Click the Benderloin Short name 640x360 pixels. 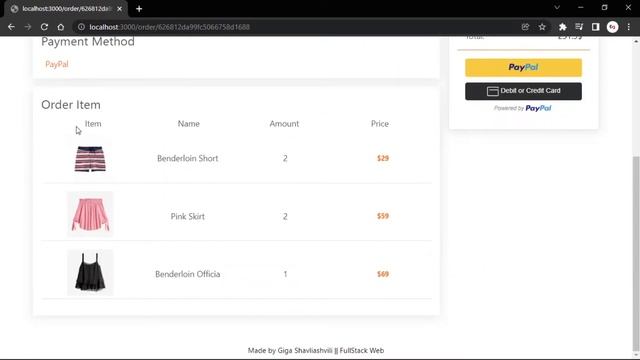click(188, 158)
